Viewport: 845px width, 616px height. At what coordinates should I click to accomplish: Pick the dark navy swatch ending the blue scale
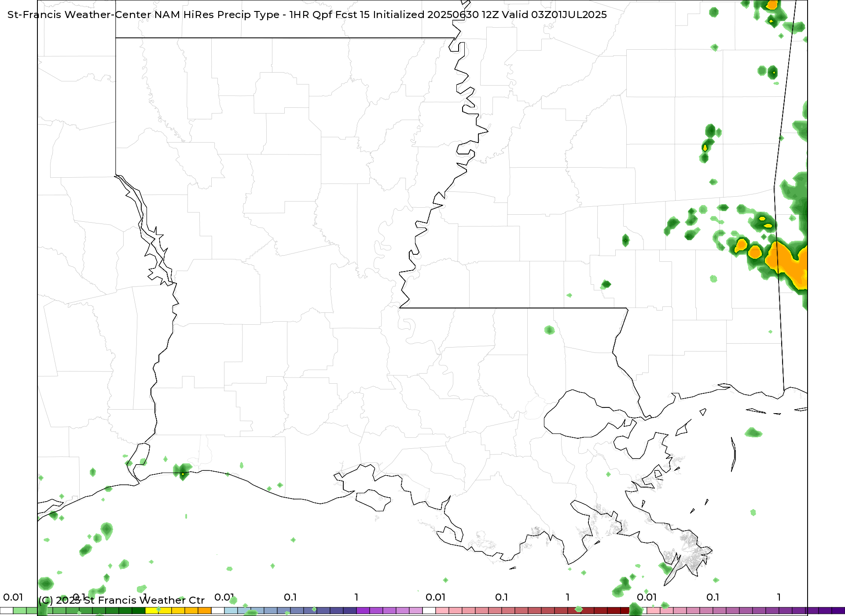[350, 611]
